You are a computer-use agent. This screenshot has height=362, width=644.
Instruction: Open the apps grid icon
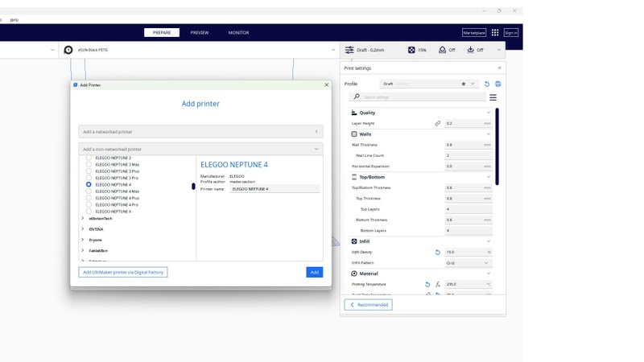[x=495, y=32]
